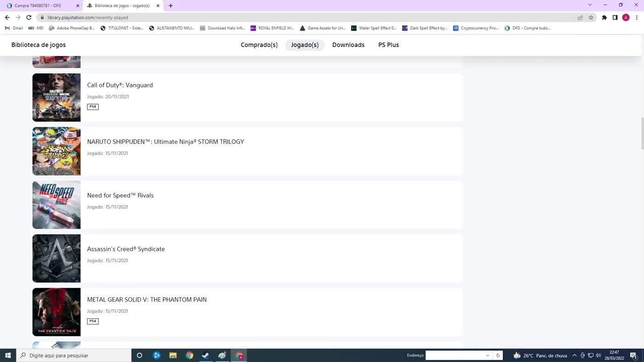Switch to the Compra 784080781 - DFG tab
644x362 pixels.
click(x=42, y=6)
